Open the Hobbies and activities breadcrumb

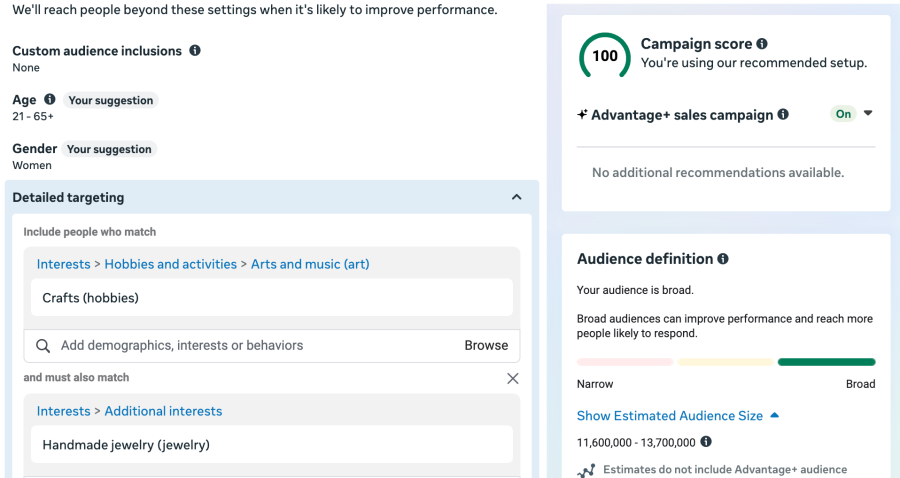pyautogui.click(x=170, y=264)
